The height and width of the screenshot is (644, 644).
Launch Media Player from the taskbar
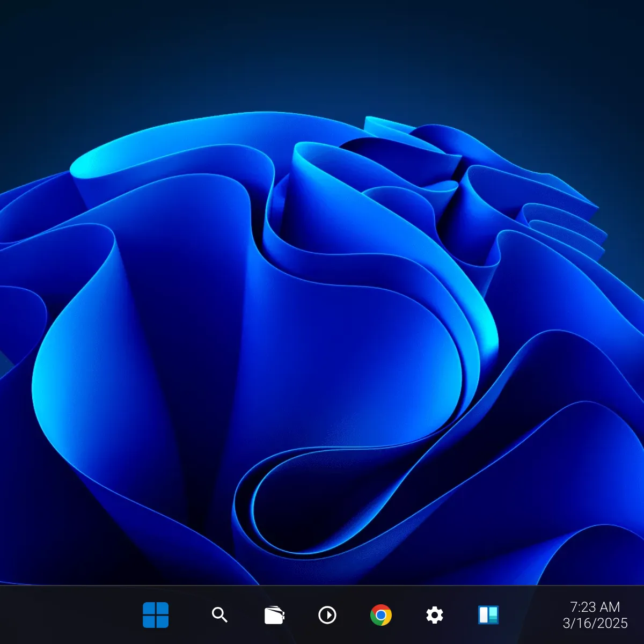click(x=327, y=615)
